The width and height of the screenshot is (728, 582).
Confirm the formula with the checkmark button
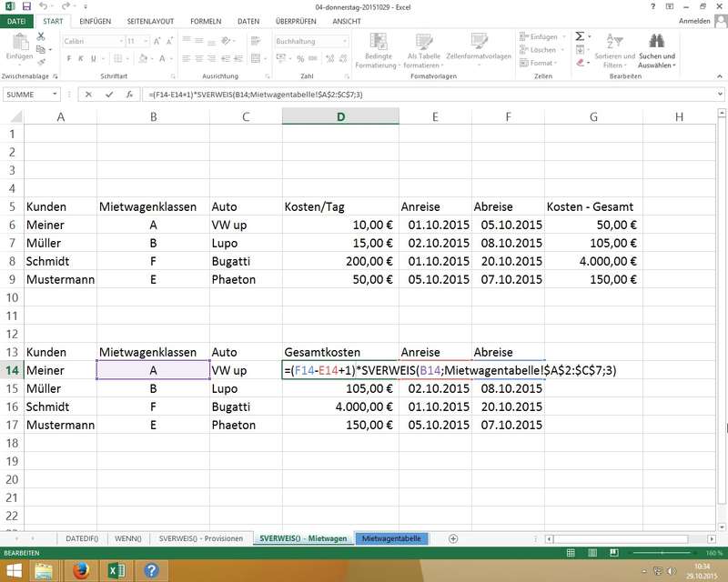pos(109,94)
